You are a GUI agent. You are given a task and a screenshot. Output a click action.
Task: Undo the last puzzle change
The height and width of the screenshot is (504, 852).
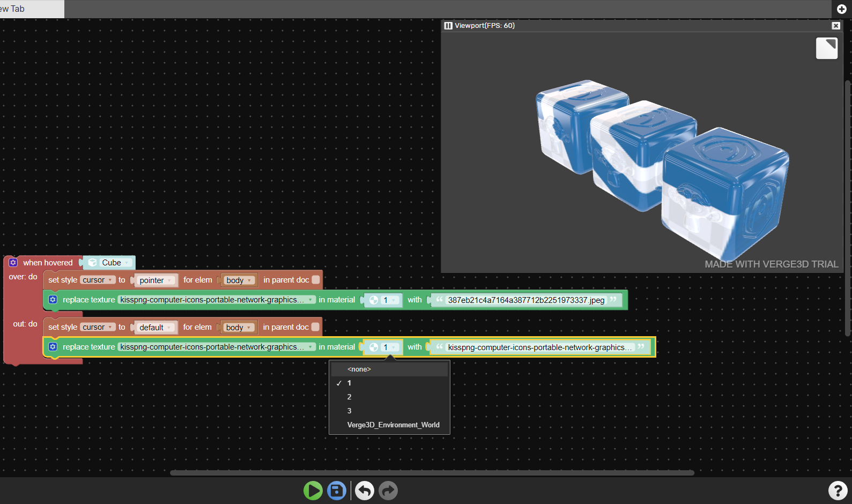pos(365,491)
